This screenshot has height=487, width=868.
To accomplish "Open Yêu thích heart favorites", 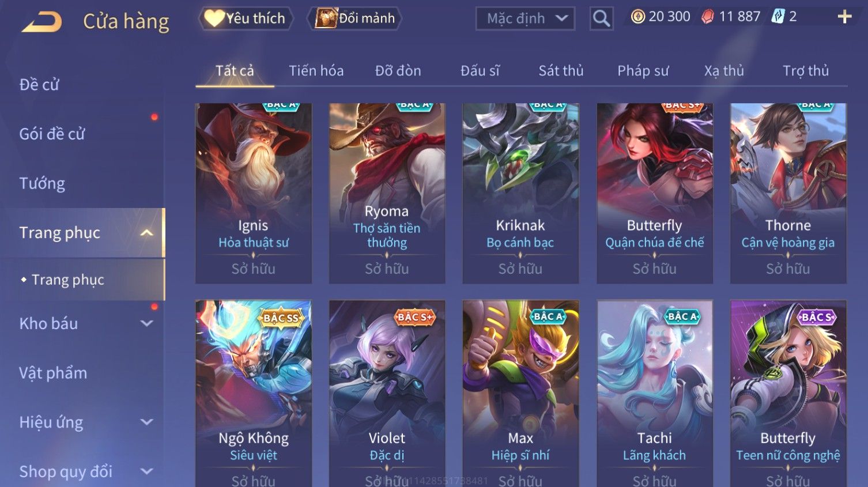I will [246, 18].
